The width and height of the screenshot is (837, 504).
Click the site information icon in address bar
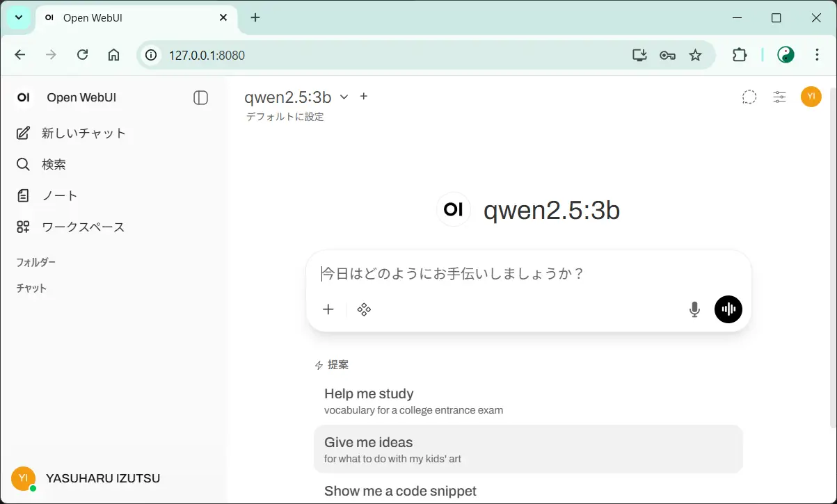152,55
